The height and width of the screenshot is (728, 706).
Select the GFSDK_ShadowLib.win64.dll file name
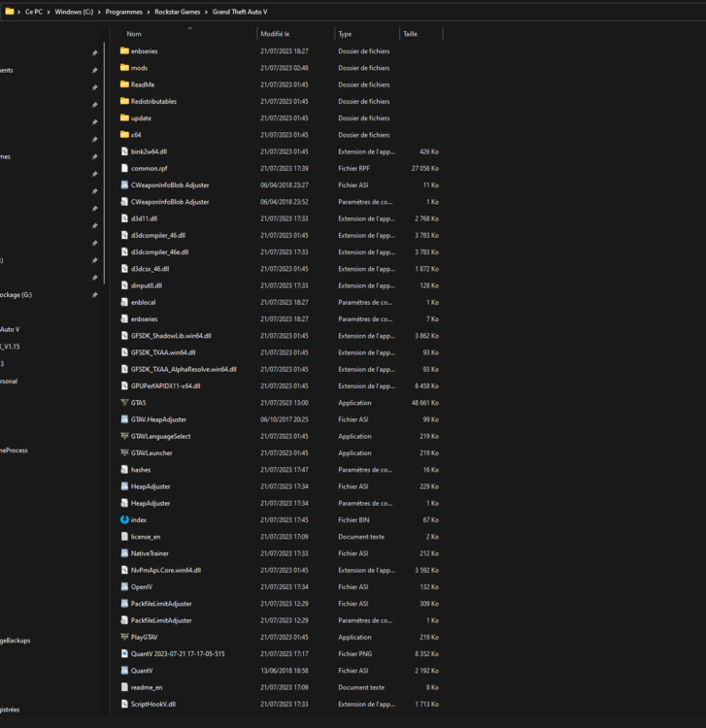[x=171, y=336]
